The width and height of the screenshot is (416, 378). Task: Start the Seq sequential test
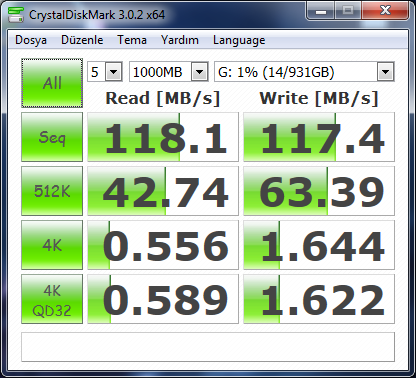[52, 137]
